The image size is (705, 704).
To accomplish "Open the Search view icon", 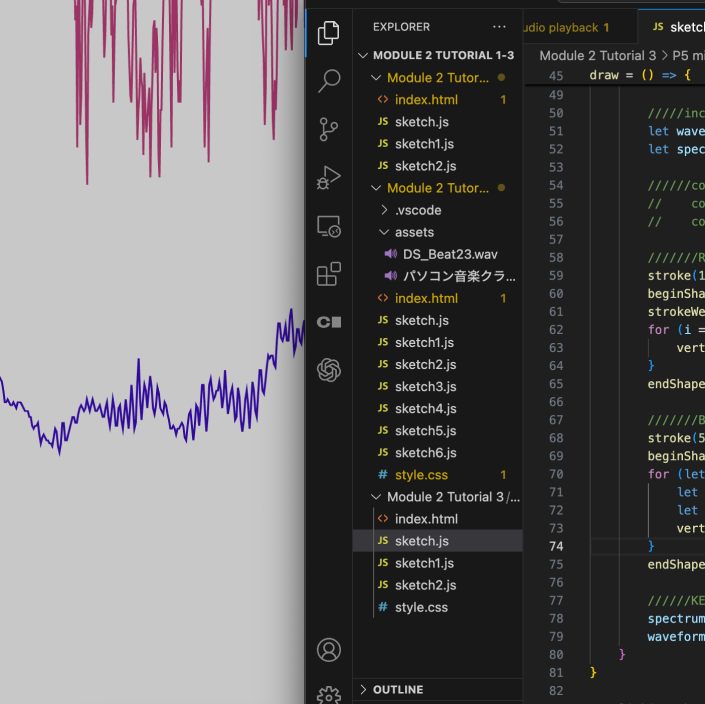I will 329,81.
